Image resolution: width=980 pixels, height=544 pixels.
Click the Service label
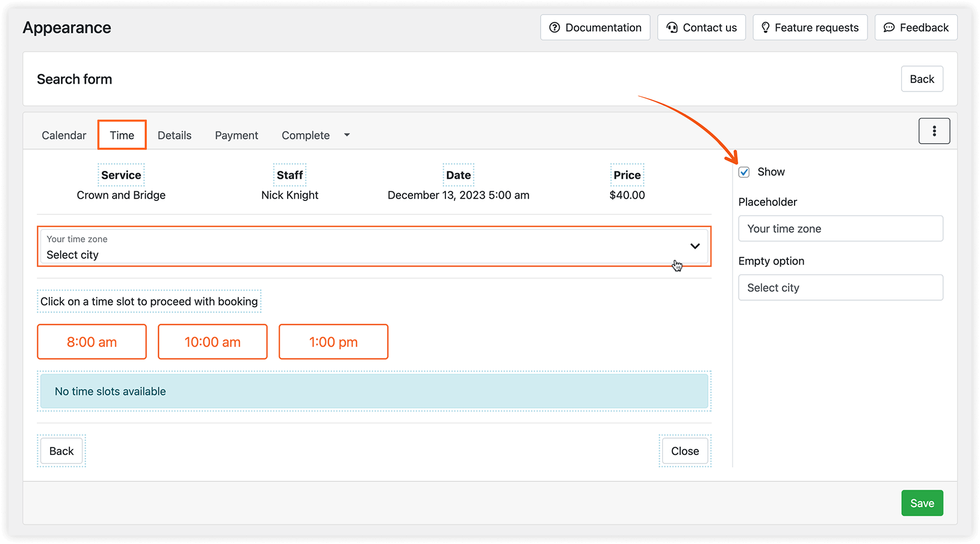point(121,175)
